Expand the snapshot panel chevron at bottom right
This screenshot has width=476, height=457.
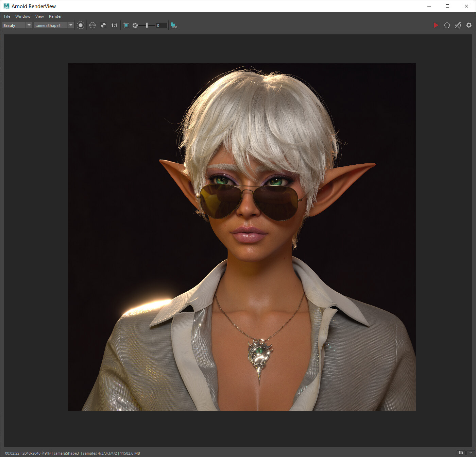tap(471, 453)
